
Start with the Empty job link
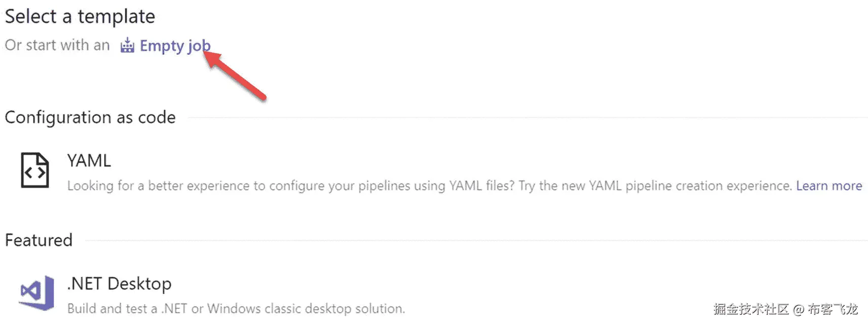pyautogui.click(x=175, y=46)
